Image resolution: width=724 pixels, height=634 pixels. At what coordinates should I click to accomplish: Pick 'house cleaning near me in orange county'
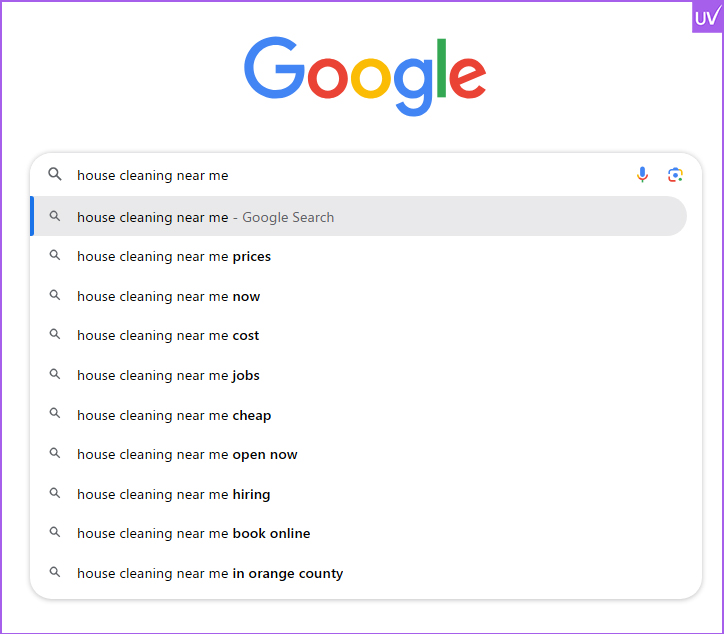(x=210, y=574)
